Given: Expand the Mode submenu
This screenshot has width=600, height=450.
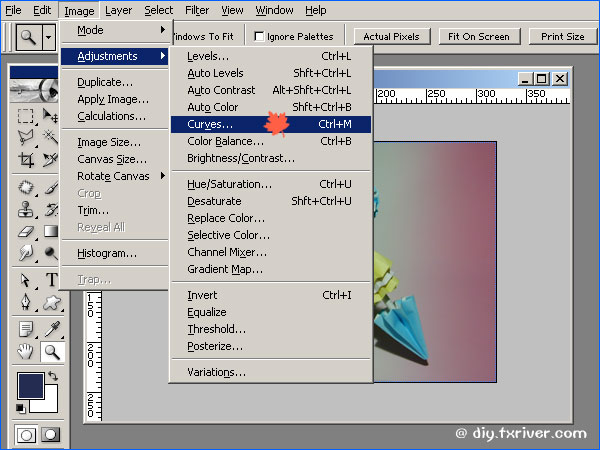Looking at the screenshot, I should point(117,30).
